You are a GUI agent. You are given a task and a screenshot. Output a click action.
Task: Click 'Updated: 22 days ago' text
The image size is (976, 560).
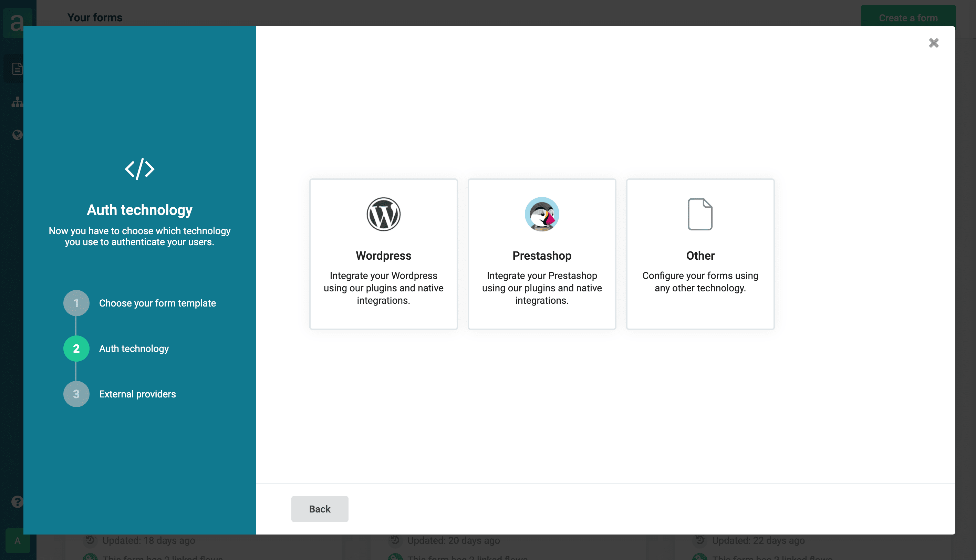coord(758,540)
